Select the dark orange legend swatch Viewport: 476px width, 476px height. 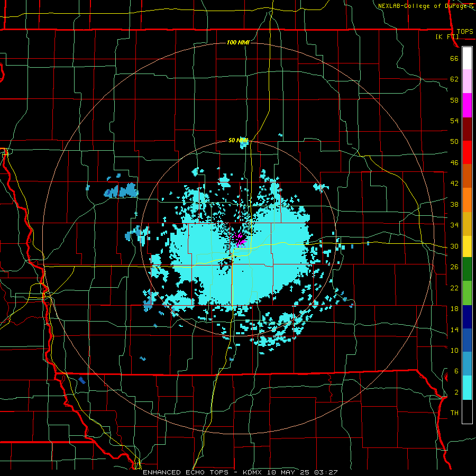[467, 176]
